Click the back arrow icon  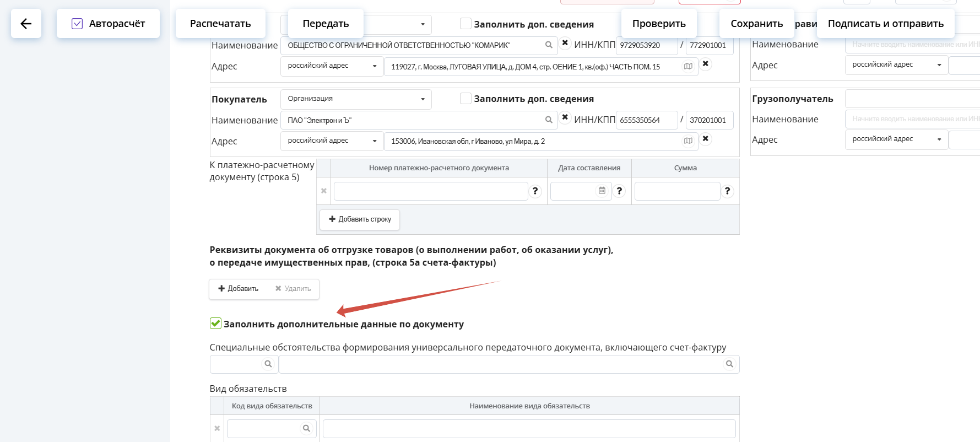click(x=26, y=24)
